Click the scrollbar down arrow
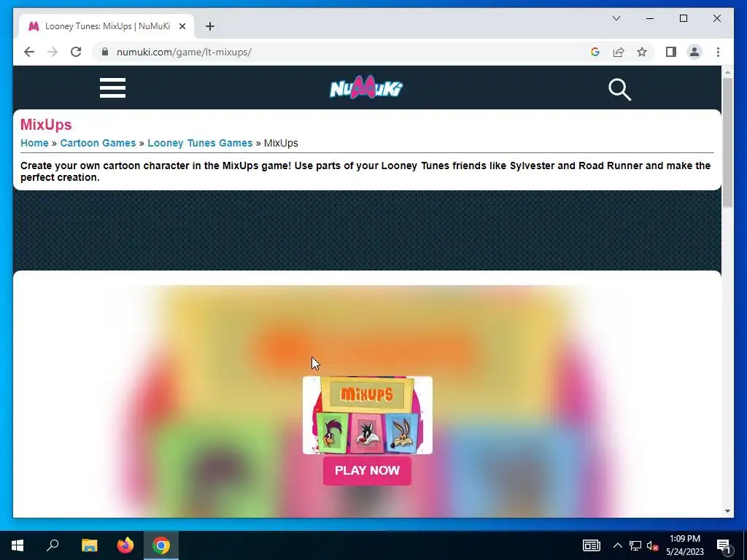Screen dimensions: 747x560 [x=727, y=511]
